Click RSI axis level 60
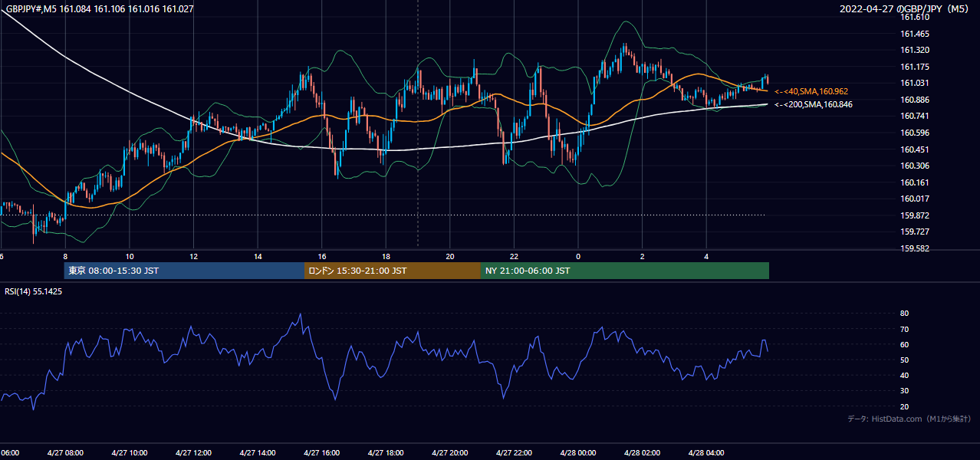 904,344
